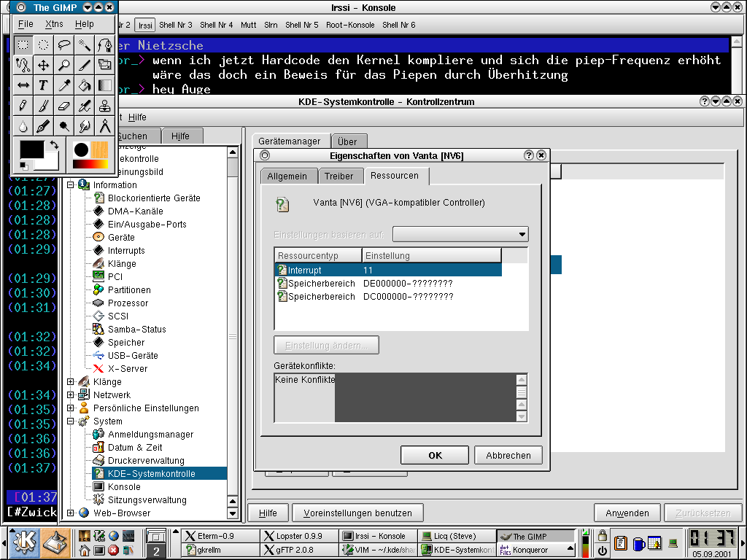The width and height of the screenshot is (747, 560).
Task: Expand the Web-Browser tree branch
Action: point(71,513)
